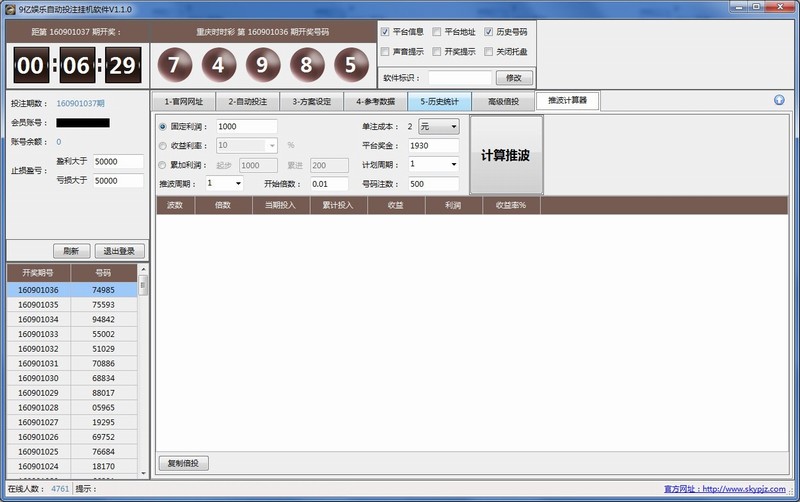Image resolution: width=800 pixels, height=502 pixels.
Task: Switch to the 2-自动投注 tab
Action: point(247,101)
